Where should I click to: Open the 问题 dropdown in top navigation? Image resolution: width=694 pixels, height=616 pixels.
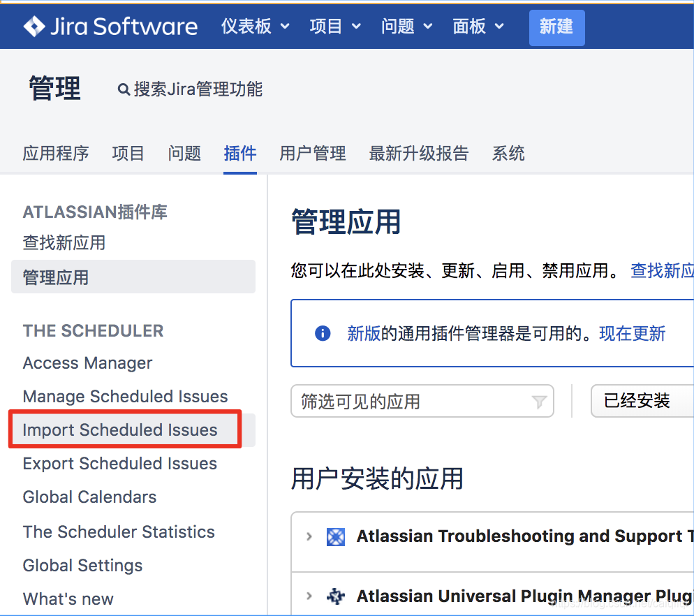[407, 27]
